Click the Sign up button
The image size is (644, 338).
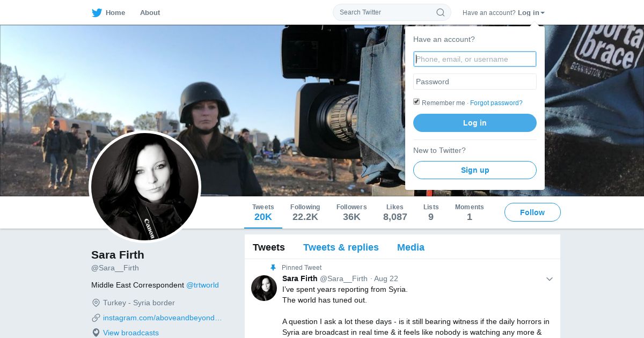coord(475,170)
